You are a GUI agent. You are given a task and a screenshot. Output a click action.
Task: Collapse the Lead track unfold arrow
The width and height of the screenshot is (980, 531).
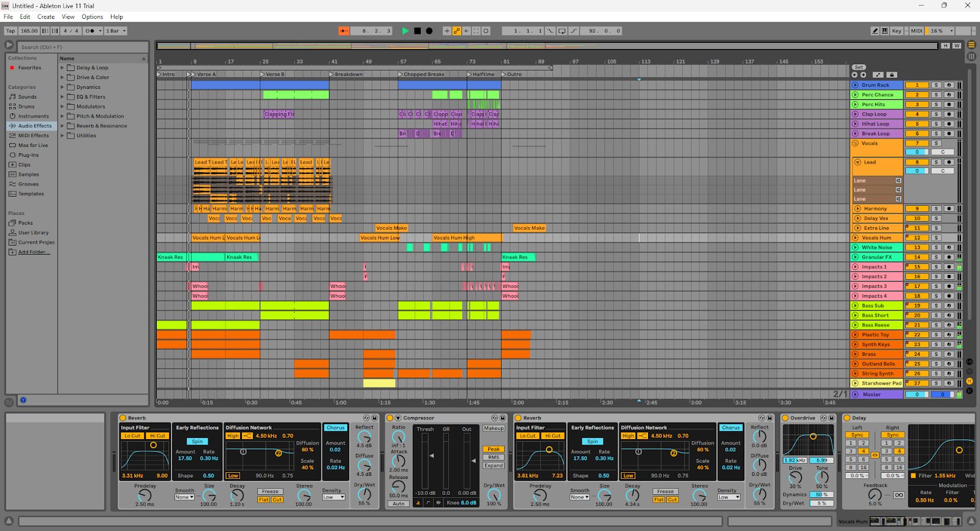[858, 162]
